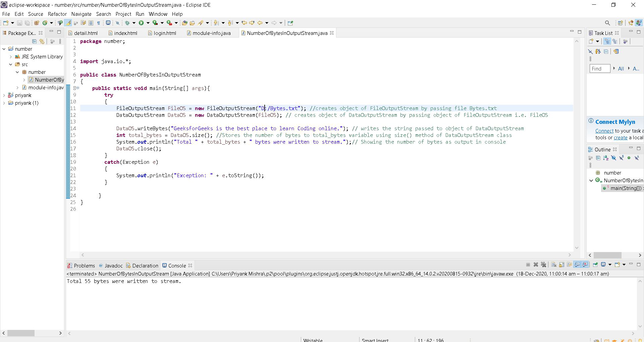Screen dimensions: 644x342
Task: Start debugging with the Debug bug icon
Action: (x=127, y=23)
